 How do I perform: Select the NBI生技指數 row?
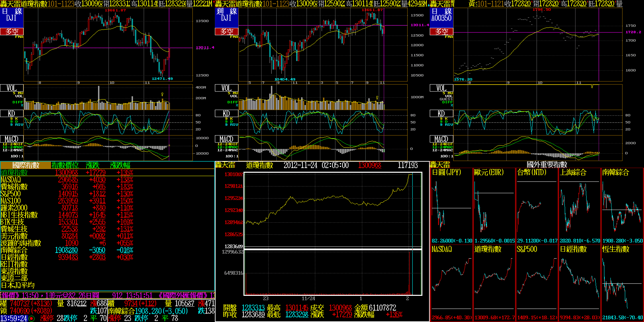coord(107,215)
